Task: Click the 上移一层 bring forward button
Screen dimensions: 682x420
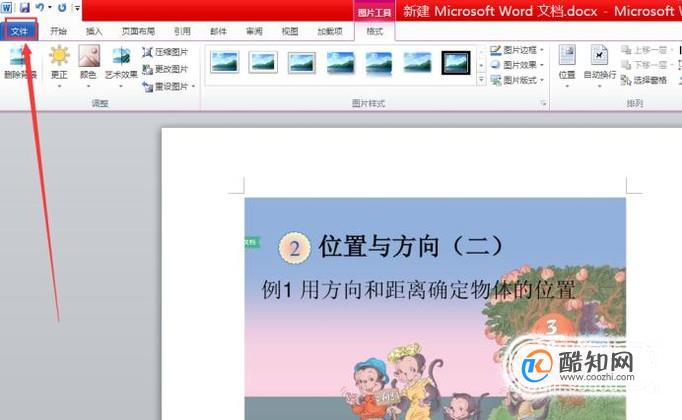Action: 644,50
